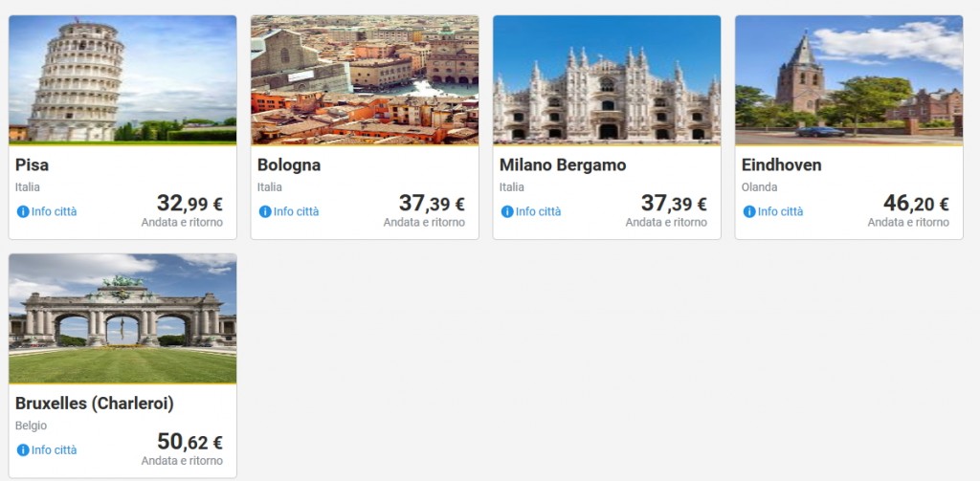Click the info icon on Pisa card
The width and height of the screenshot is (980, 481).
(x=24, y=211)
